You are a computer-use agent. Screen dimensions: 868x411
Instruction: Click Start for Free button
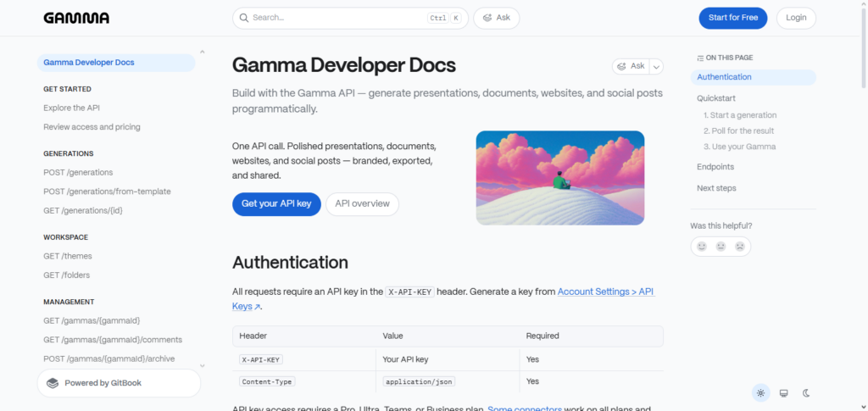point(733,18)
